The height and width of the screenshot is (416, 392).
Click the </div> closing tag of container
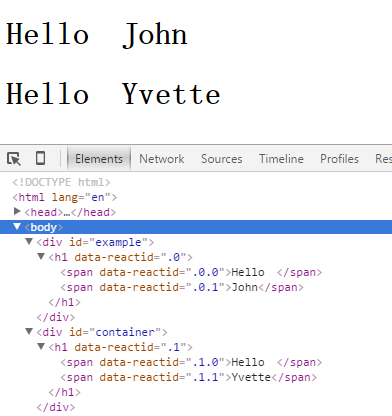(x=56, y=407)
